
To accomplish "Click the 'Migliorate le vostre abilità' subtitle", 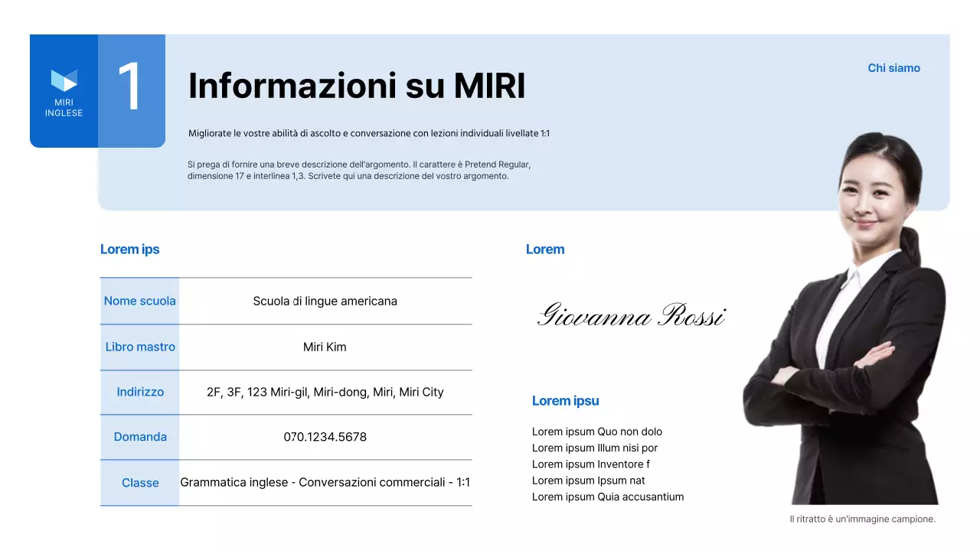I will 369,133.
